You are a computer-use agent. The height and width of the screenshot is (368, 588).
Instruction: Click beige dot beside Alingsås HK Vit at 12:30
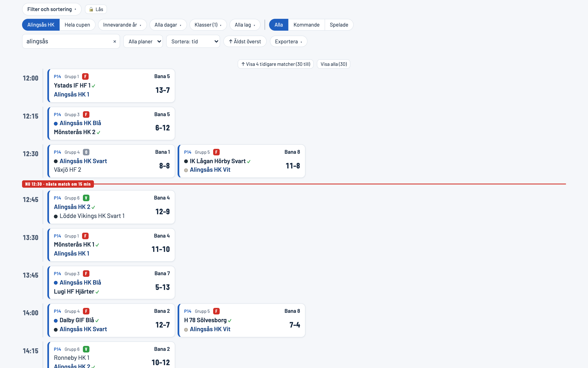click(x=186, y=170)
